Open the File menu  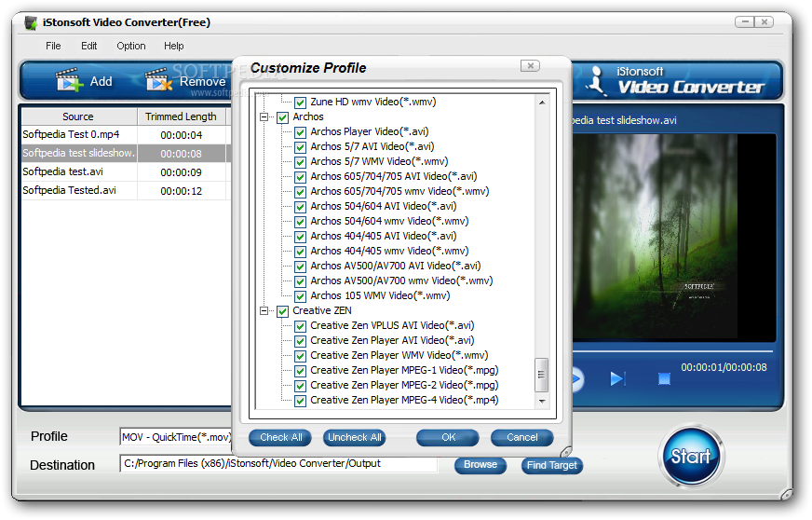click(53, 46)
